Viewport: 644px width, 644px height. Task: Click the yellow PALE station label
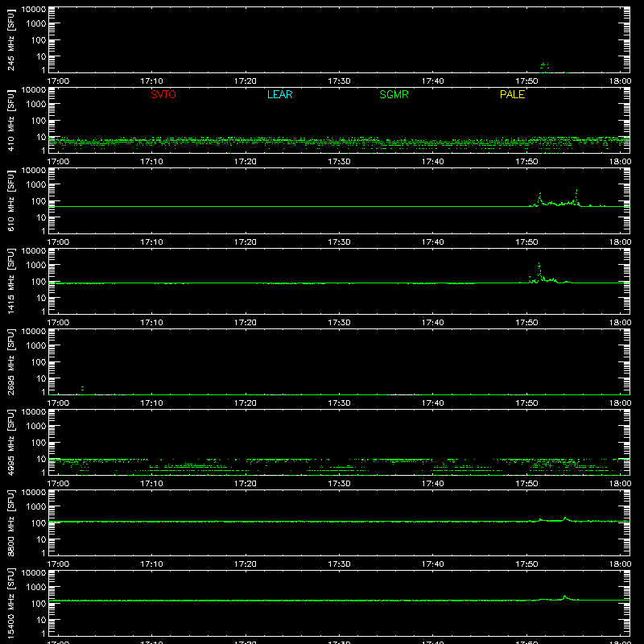click(x=512, y=94)
